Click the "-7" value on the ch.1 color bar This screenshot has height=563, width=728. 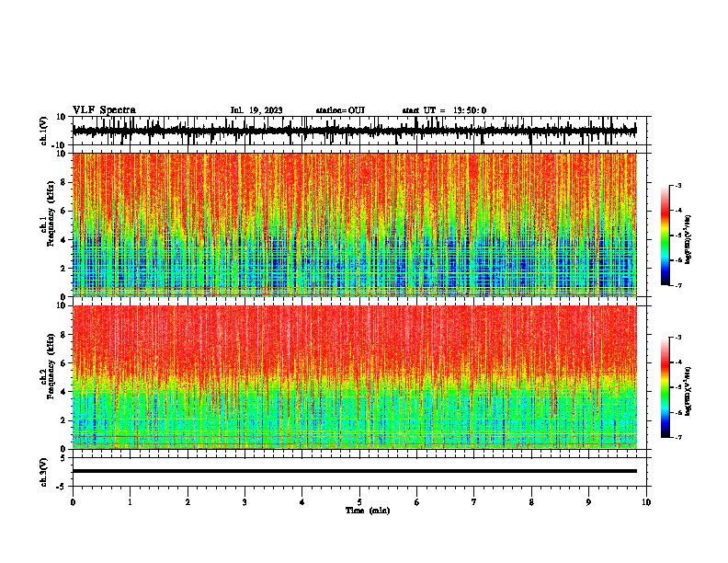(677, 285)
